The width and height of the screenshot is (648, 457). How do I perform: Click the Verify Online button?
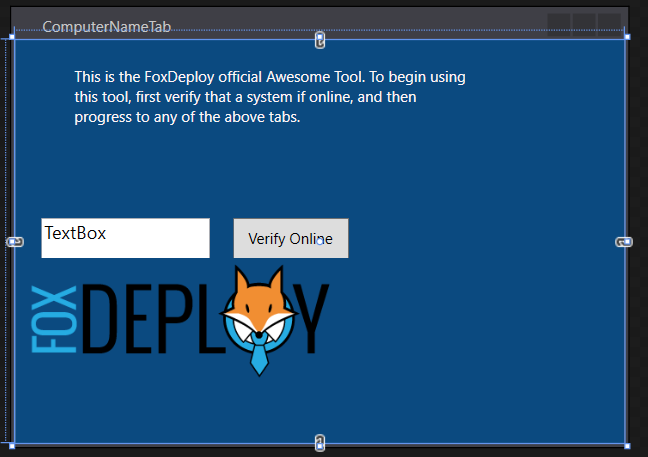point(291,238)
